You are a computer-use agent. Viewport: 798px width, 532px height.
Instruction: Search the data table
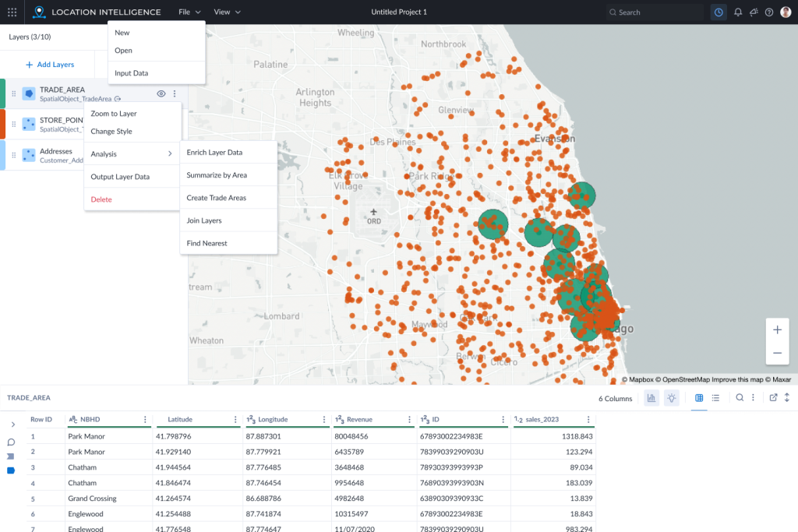click(x=740, y=398)
